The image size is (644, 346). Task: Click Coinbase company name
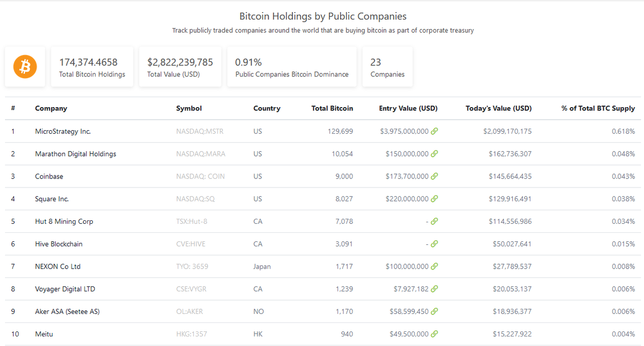[x=49, y=176]
